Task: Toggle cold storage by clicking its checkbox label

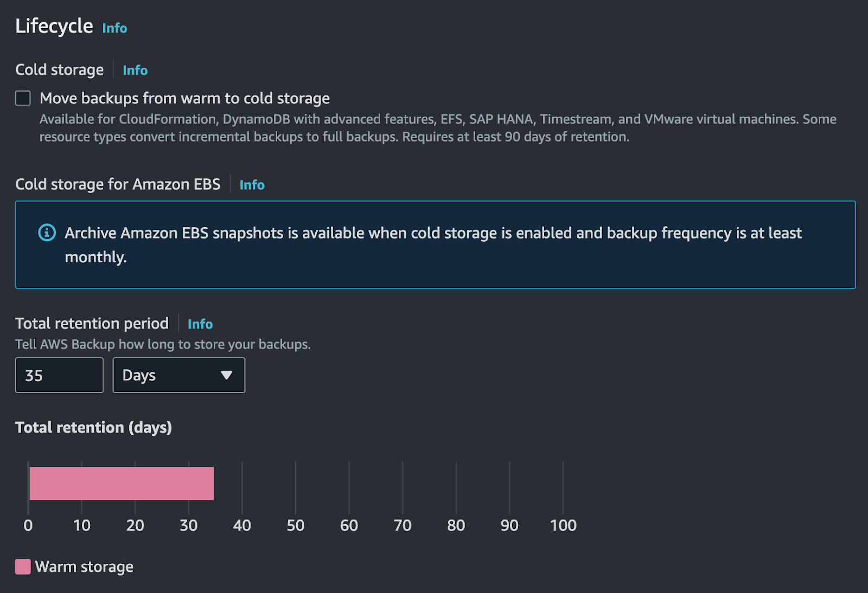Action: [184, 98]
